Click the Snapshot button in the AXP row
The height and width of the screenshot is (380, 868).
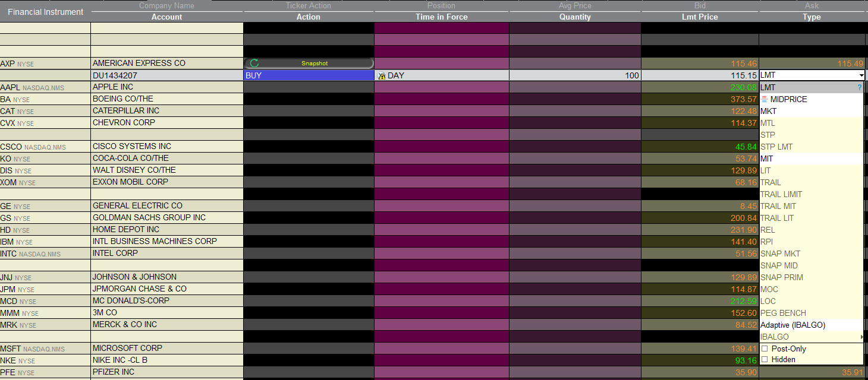click(x=309, y=63)
